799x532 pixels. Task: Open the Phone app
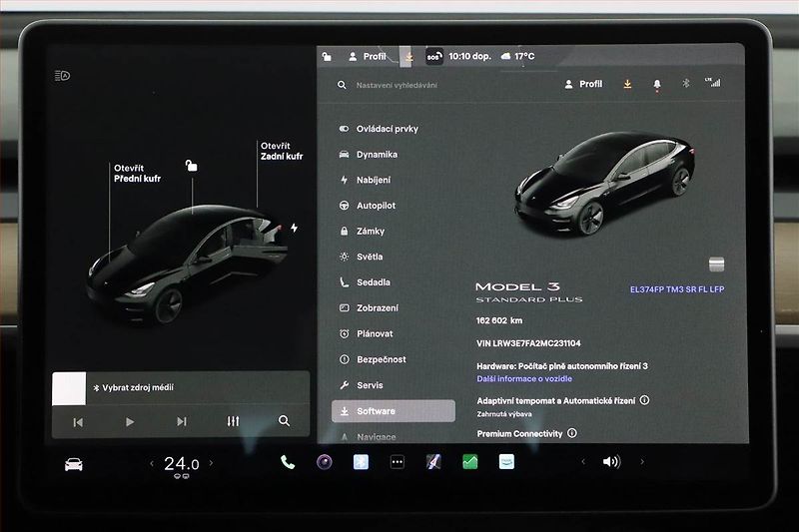(x=288, y=462)
